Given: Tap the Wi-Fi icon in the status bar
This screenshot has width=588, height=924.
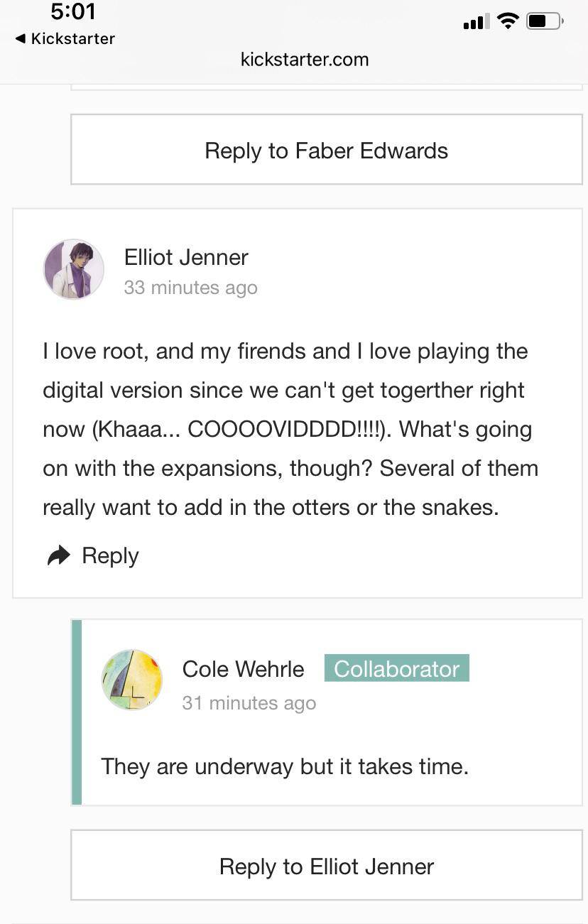Looking at the screenshot, I should click(508, 21).
